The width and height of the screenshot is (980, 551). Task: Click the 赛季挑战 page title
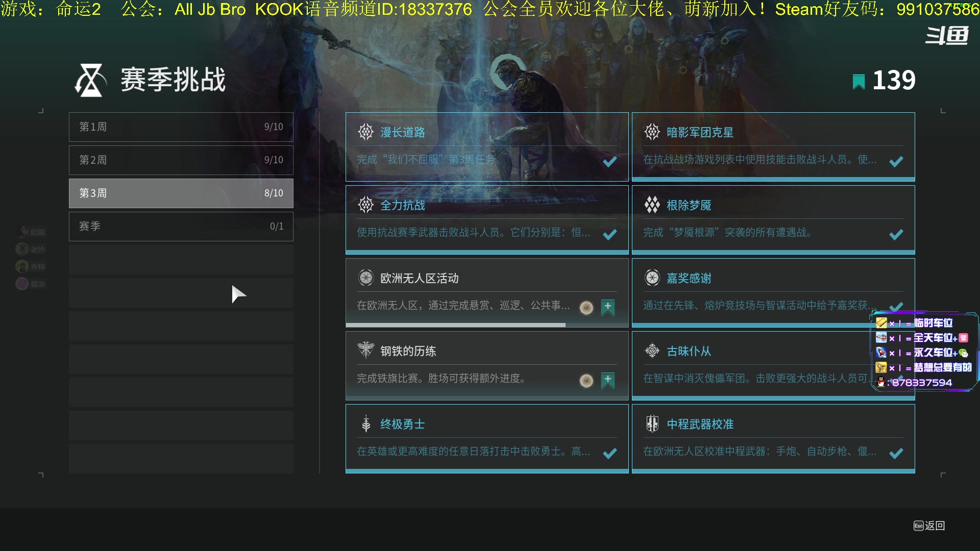pos(173,80)
